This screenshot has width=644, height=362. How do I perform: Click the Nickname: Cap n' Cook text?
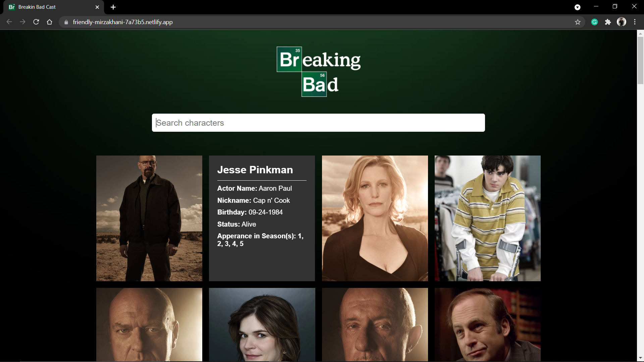tap(254, 200)
